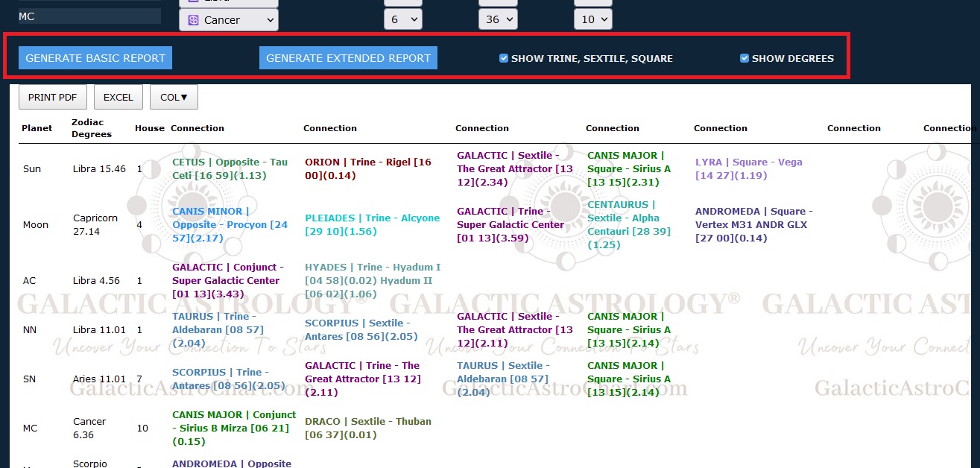Open the MC degrees dropdown showing 6
The height and width of the screenshot is (468, 980).
[x=402, y=20]
